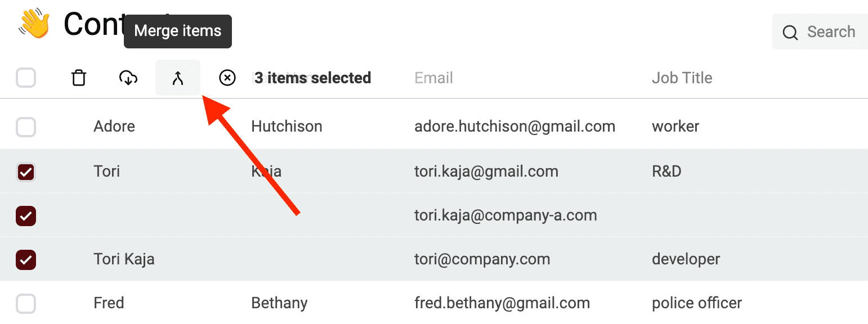Screen dimensions: 868x324
Task: Click the Hutchison last name cell
Action: tap(287, 127)
